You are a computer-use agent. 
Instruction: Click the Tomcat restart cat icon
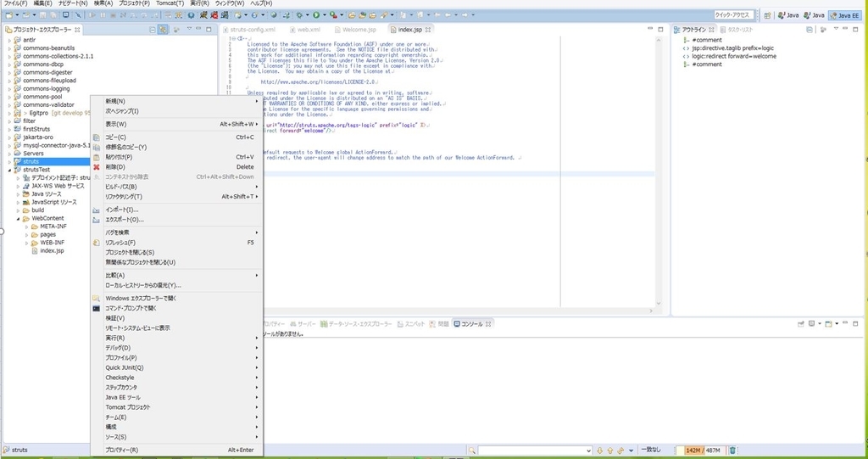tap(224, 15)
